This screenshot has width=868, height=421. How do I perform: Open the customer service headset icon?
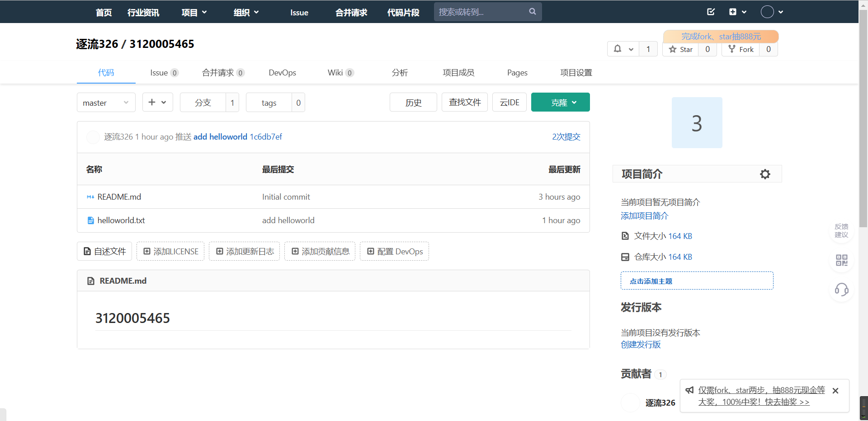[842, 290]
